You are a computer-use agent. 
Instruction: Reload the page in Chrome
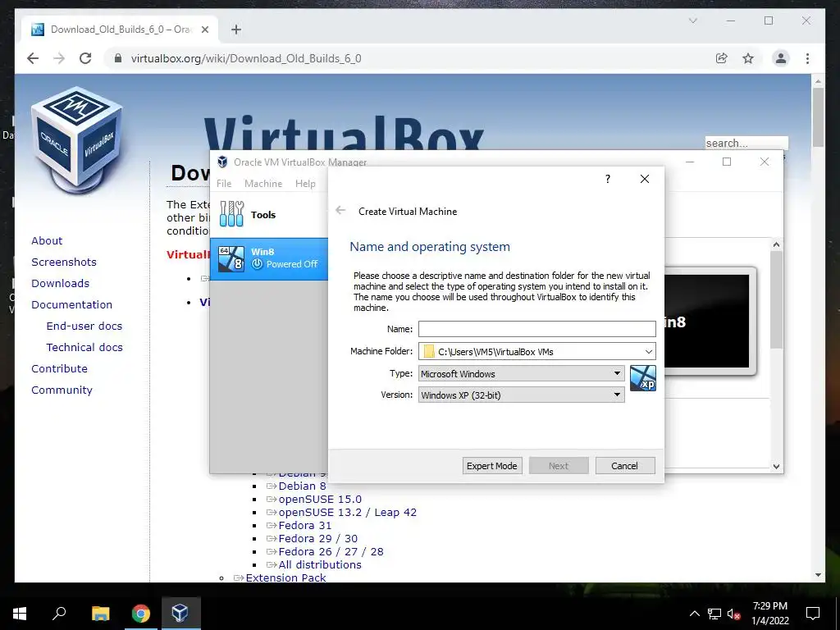[x=85, y=58]
